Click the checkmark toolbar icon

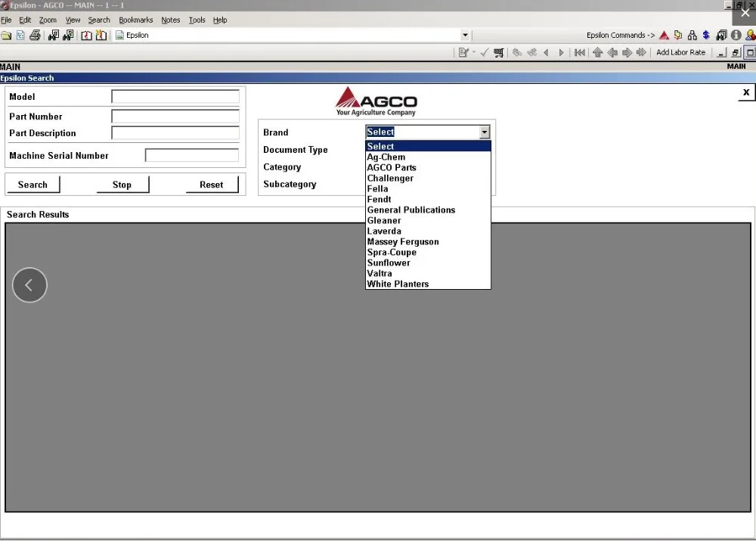coord(485,53)
